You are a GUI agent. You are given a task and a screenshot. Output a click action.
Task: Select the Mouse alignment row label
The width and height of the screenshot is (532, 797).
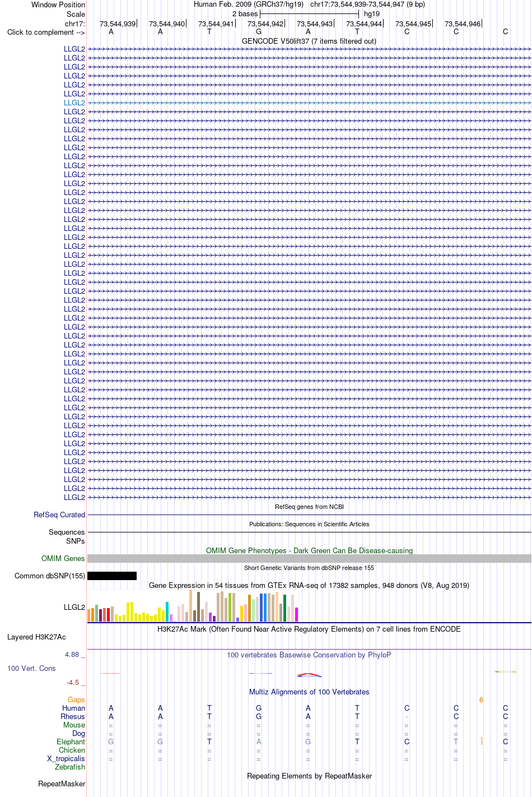(74, 725)
